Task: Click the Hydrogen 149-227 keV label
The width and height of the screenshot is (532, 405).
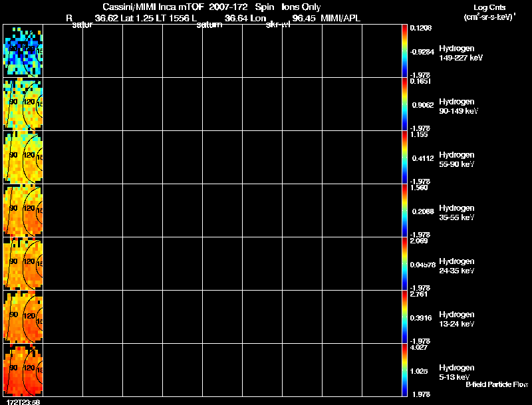Action: click(461, 53)
